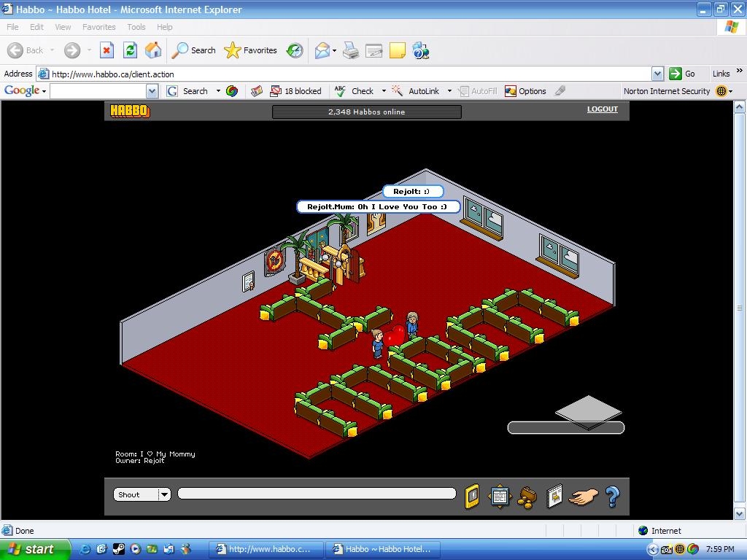Open the File menu

click(x=12, y=27)
